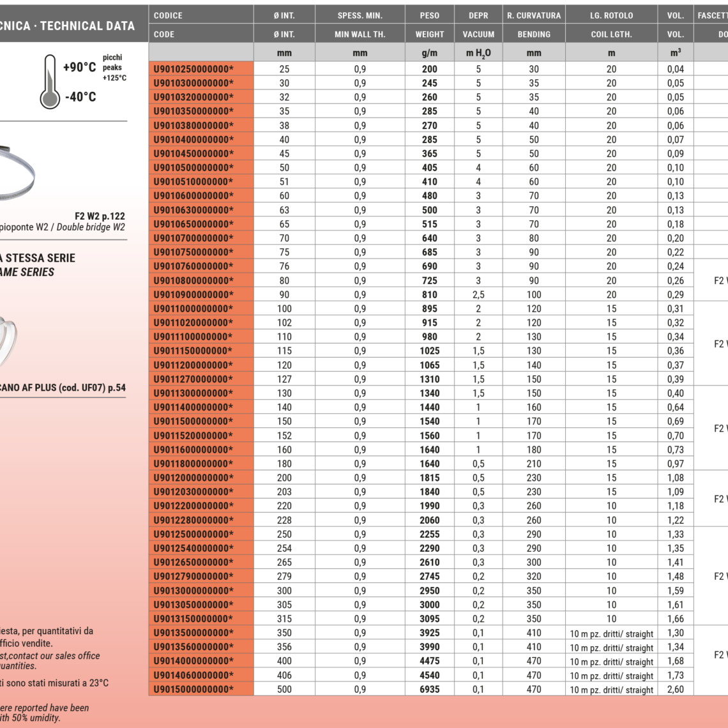Screen dimensions: 728x728
Task: Click the CODICE column header
Action: point(168,15)
